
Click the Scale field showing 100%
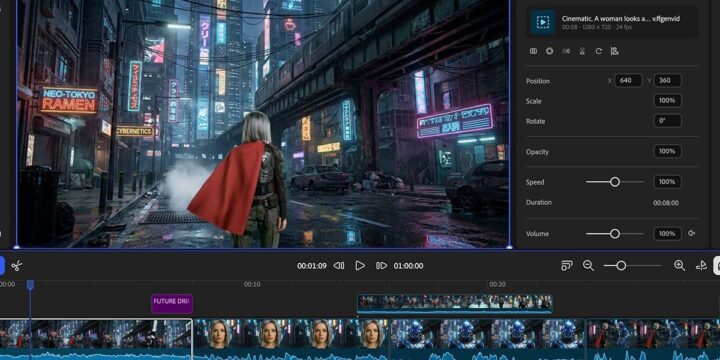click(667, 101)
